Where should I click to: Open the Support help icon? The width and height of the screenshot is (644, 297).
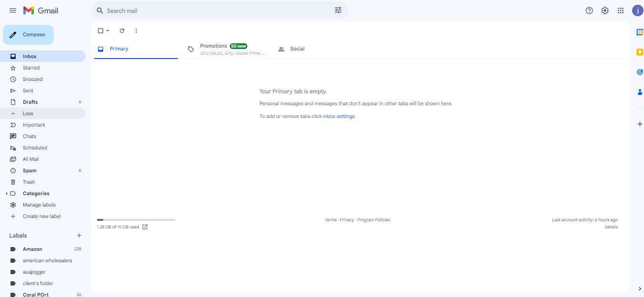click(589, 10)
